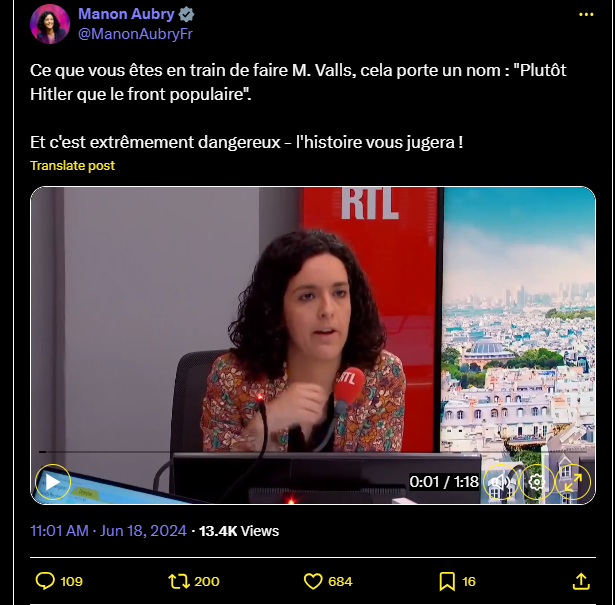Open the three-dot more options menu

point(586,15)
